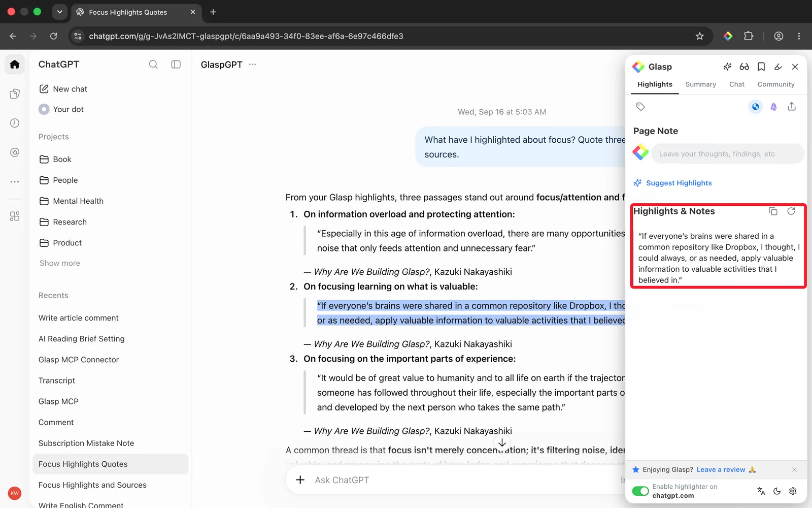Click the plus attach button in message box
The height and width of the screenshot is (508, 812).
point(300,480)
